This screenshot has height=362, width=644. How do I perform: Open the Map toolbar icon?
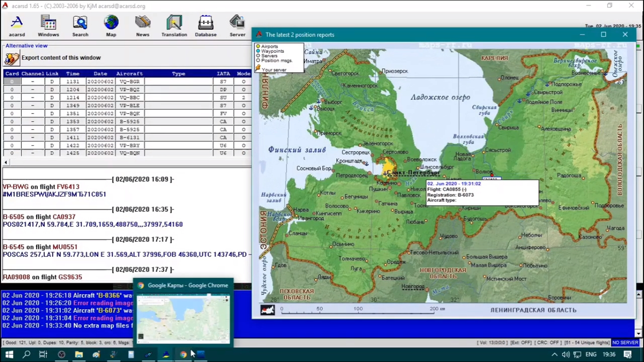pyautogui.click(x=111, y=26)
